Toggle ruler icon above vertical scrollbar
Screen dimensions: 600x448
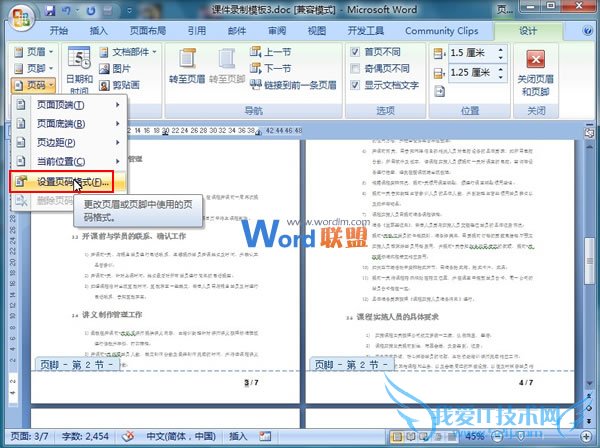point(589,133)
